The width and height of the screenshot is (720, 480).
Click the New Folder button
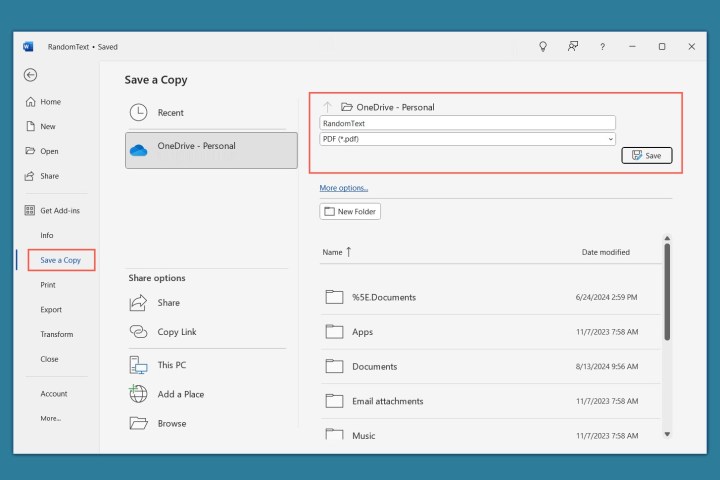point(350,212)
